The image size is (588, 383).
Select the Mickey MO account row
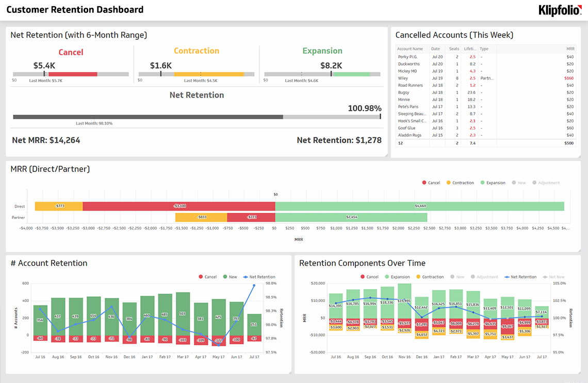coord(486,71)
